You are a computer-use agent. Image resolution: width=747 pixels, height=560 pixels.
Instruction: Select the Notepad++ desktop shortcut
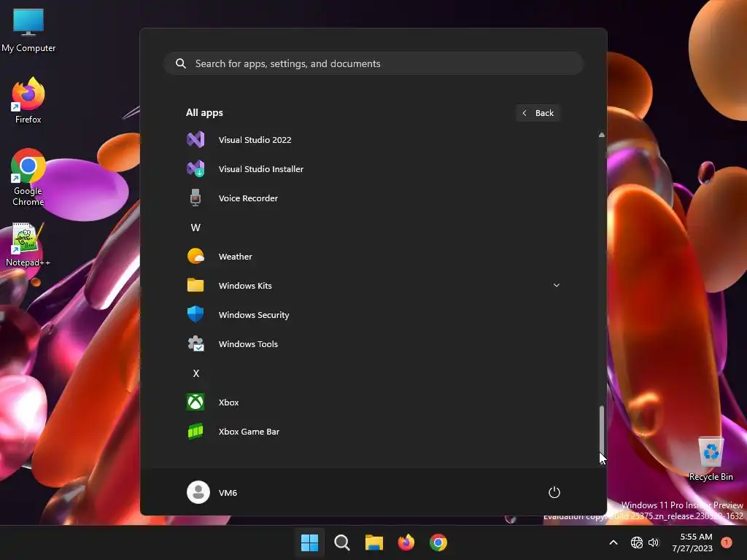click(x=28, y=245)
